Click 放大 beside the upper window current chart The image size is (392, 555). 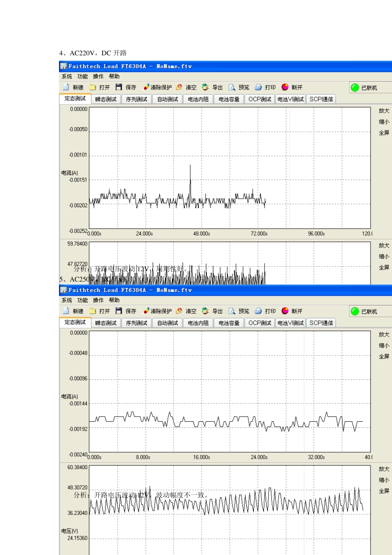384,111
